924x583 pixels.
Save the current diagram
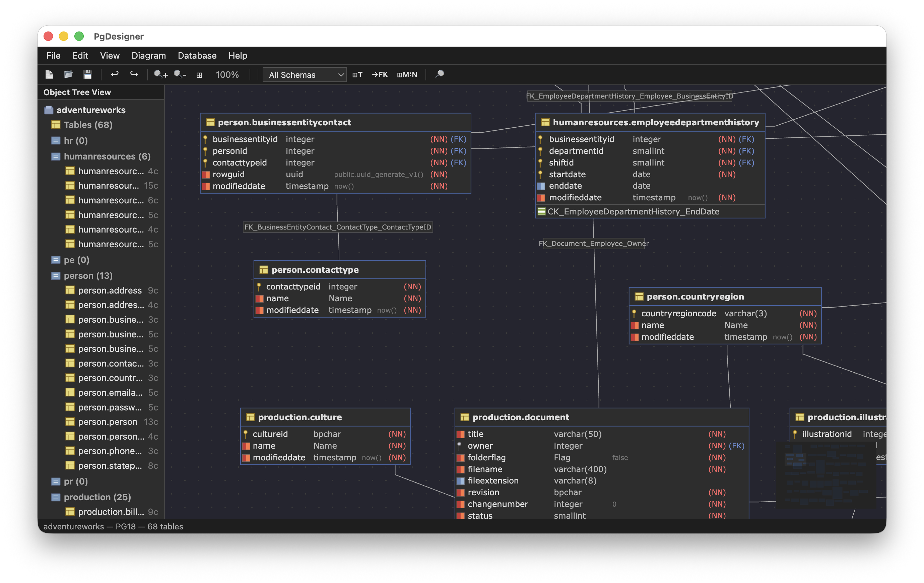[x=87, y=74]
